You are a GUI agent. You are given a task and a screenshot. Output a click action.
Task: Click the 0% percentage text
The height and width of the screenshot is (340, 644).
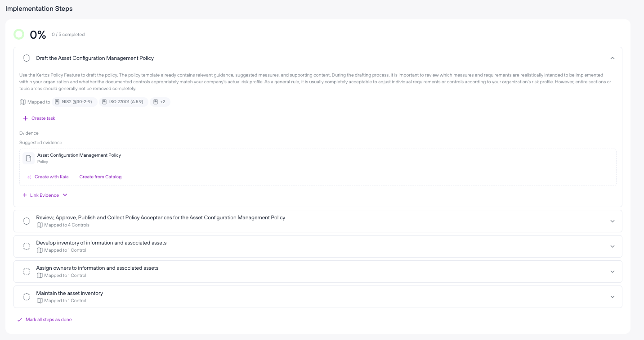[38, 35]
